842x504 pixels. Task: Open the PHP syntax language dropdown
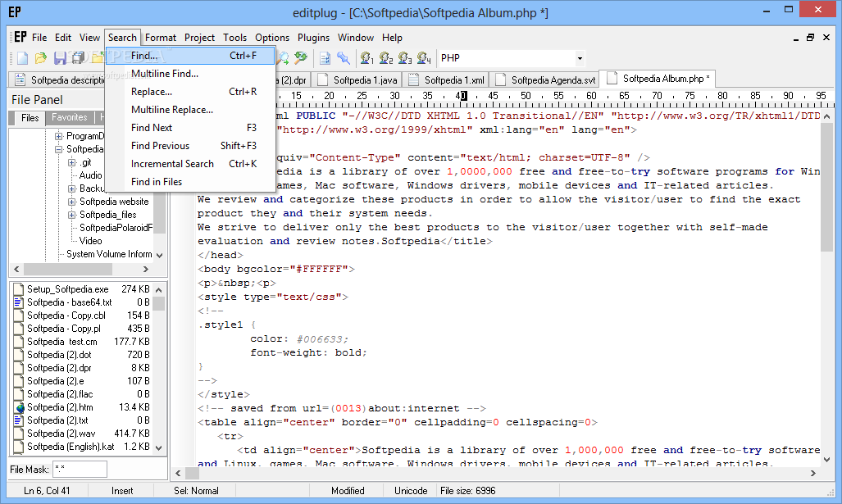580,58
